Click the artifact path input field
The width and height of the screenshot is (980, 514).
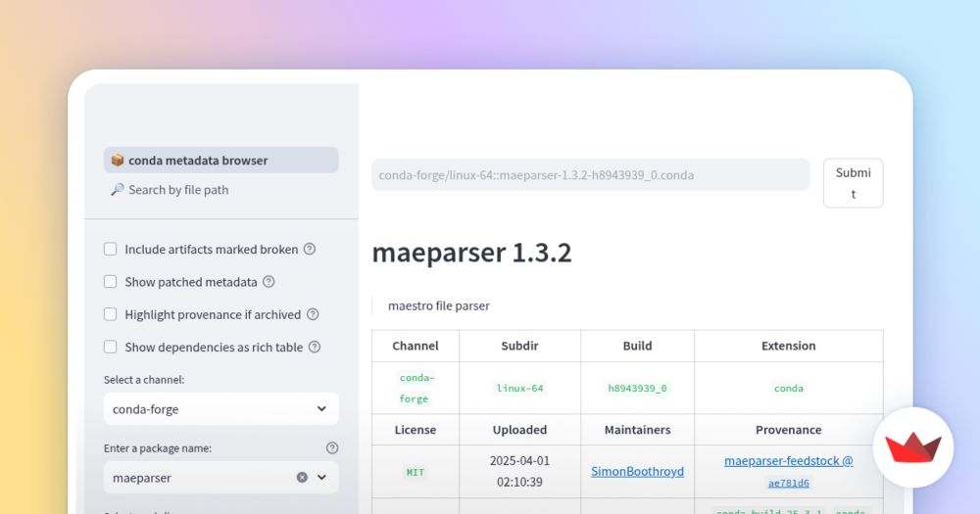pos(591,175)
